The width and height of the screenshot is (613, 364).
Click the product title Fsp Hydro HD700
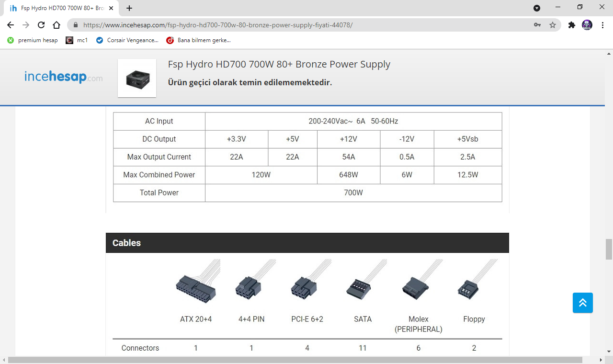coord(279,64)
